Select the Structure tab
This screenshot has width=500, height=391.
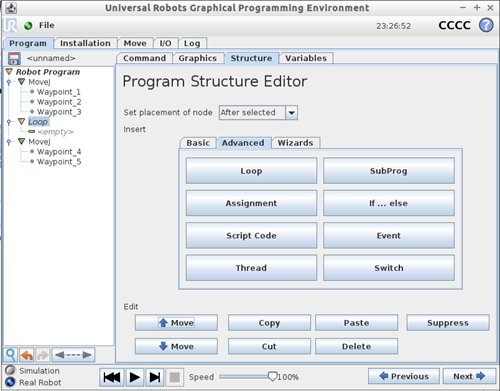(251, 58)
